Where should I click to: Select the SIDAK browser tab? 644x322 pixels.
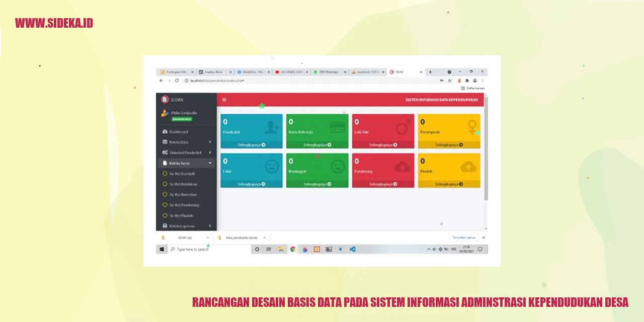(406, 72)
